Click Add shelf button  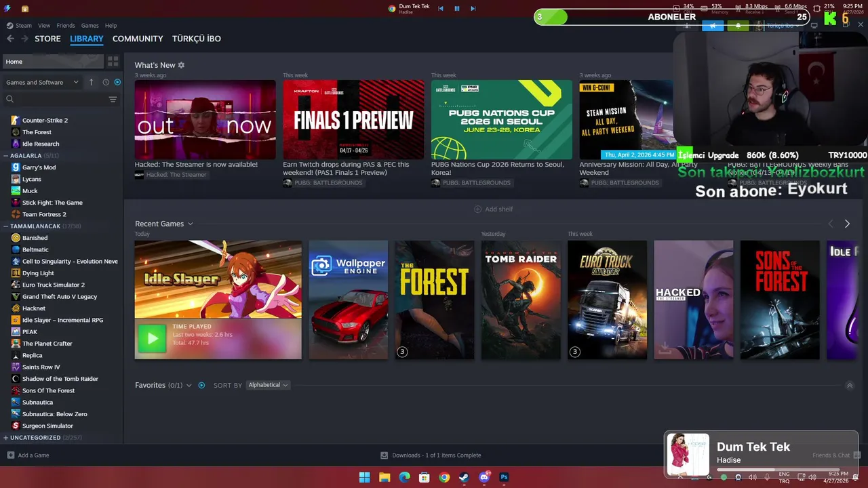[494, 209]
